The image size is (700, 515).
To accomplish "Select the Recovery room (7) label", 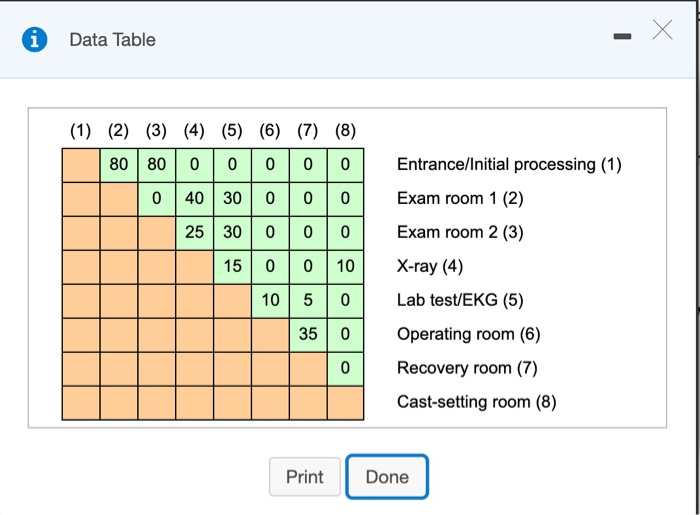I will pos(467,369).
